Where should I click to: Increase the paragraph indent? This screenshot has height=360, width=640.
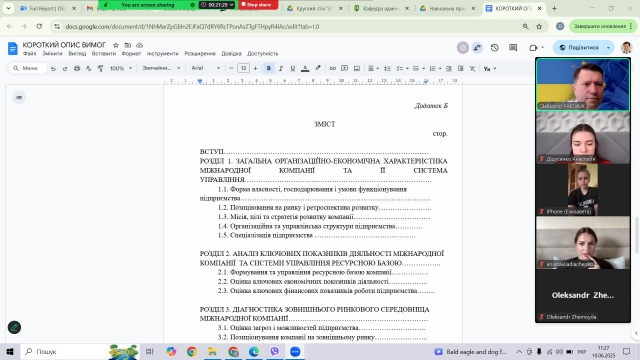pyautogui.click(x=460, y=69)
